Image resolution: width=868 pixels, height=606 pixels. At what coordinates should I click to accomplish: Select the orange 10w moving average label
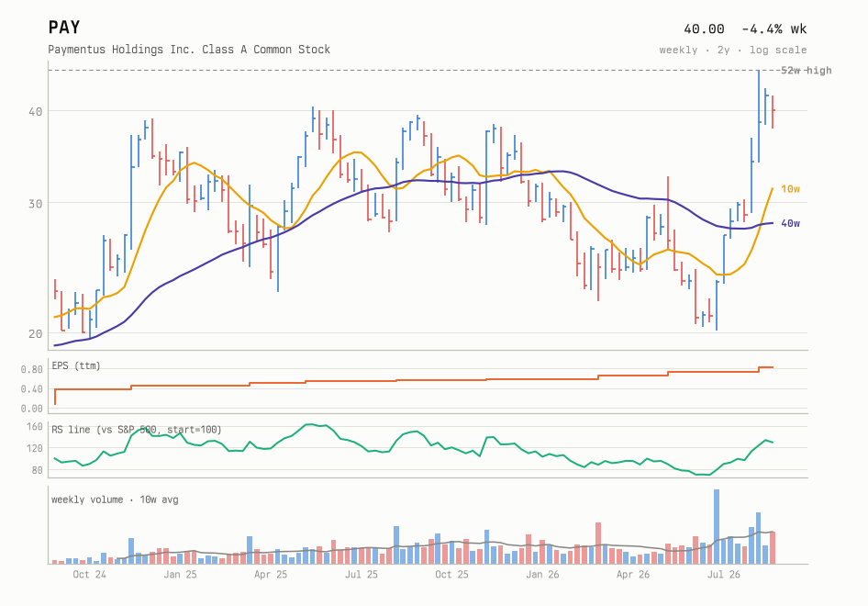[x=791, y=189]
